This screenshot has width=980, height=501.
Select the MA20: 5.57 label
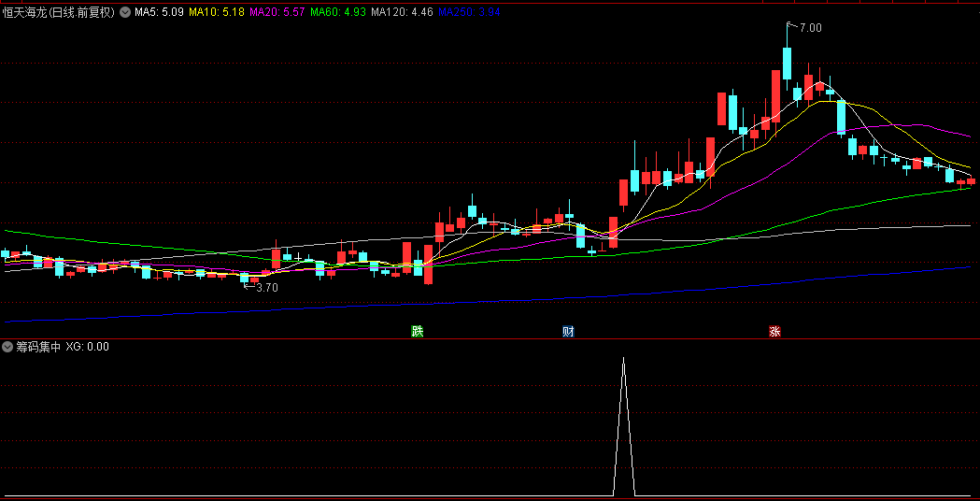click(x=277, y=12)
